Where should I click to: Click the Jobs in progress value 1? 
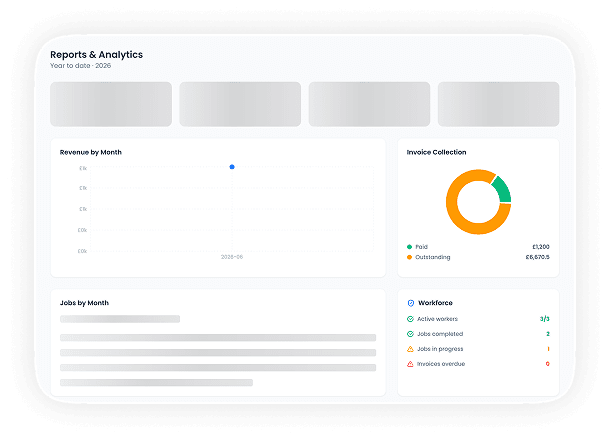pos(548,349)
